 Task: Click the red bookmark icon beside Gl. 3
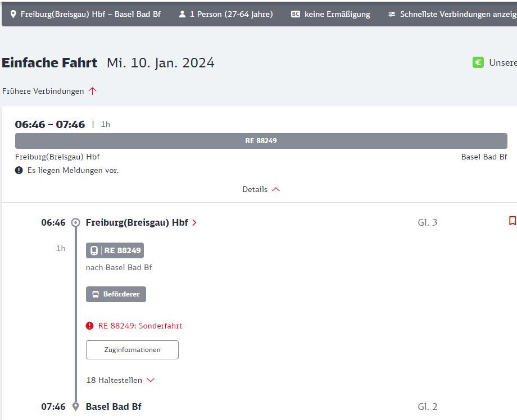point(512,221)
